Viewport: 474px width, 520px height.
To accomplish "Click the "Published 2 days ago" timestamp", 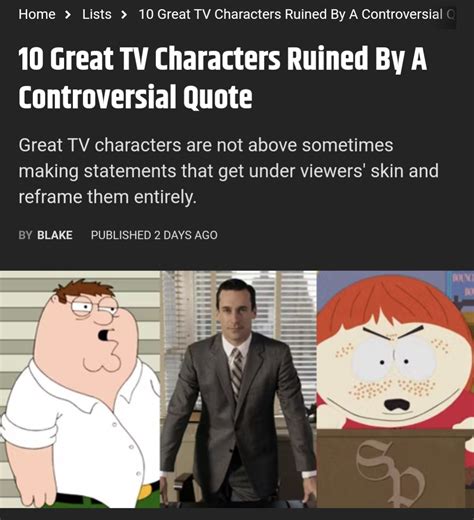I will [154, 235].
